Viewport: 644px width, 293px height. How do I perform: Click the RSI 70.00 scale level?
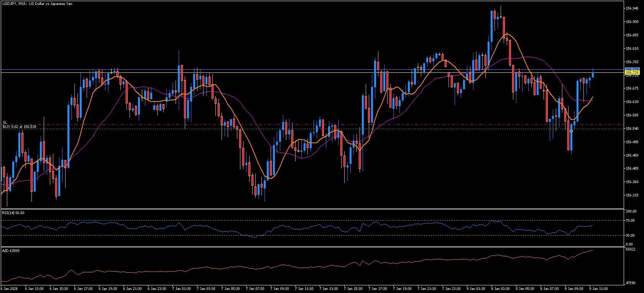631,221
